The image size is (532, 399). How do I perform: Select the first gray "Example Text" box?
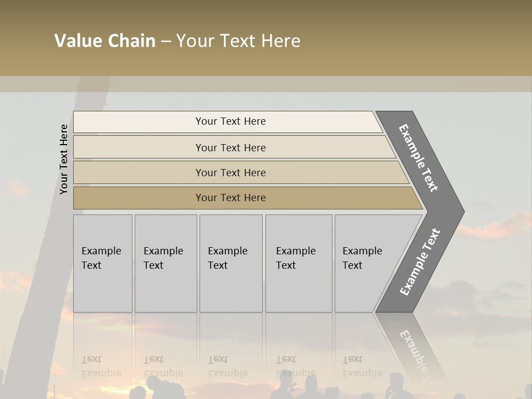click(103, 263)
